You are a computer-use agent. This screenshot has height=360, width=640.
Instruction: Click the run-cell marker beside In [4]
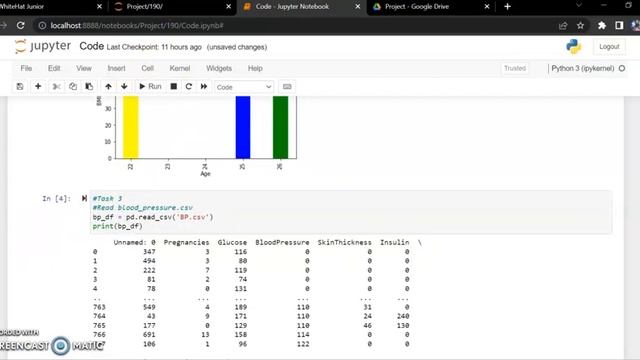tap(84, 198)
